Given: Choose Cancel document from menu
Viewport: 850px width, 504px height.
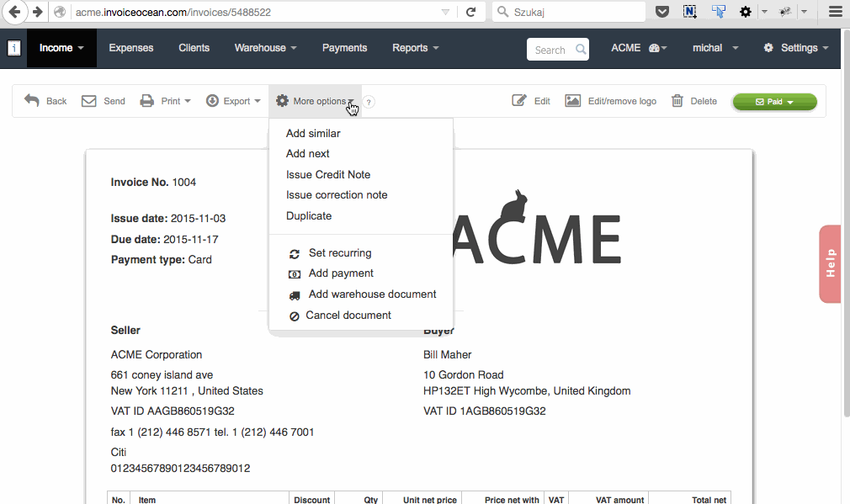Looking at the screenshot, I should point(348,316).
